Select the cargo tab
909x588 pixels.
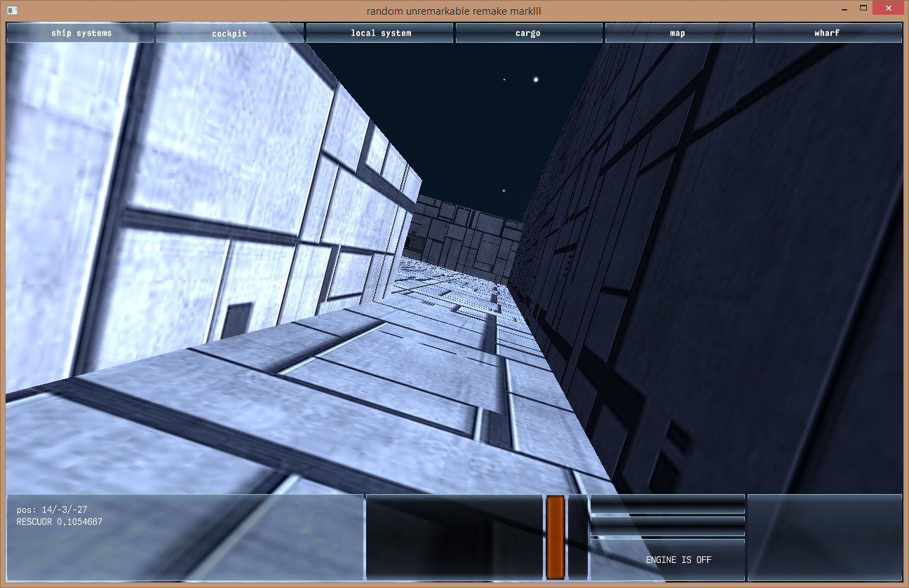pos(528,33)
